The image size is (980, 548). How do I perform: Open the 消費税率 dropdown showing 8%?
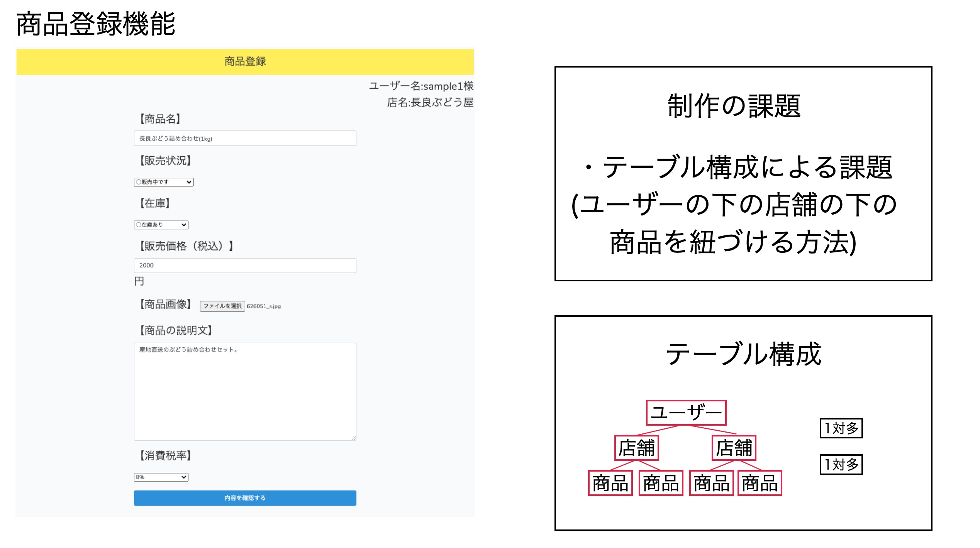point(161,477)
